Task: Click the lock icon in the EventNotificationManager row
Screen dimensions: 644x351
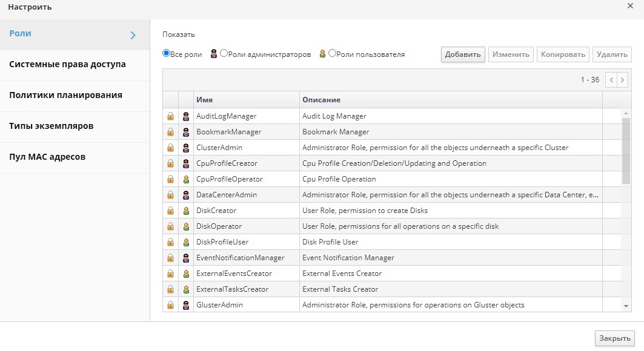Action: pyautogui.click(x=170, y=258)
